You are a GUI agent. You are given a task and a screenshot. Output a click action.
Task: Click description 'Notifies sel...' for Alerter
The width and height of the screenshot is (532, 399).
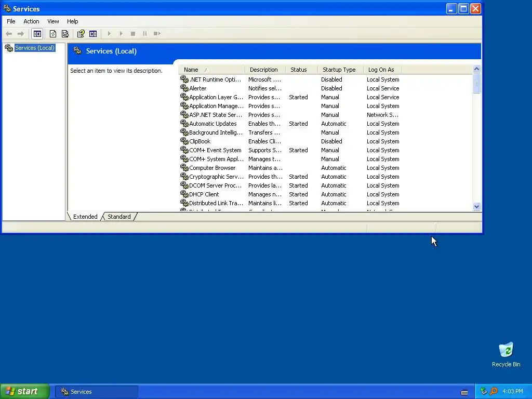[x=264, y=88]
